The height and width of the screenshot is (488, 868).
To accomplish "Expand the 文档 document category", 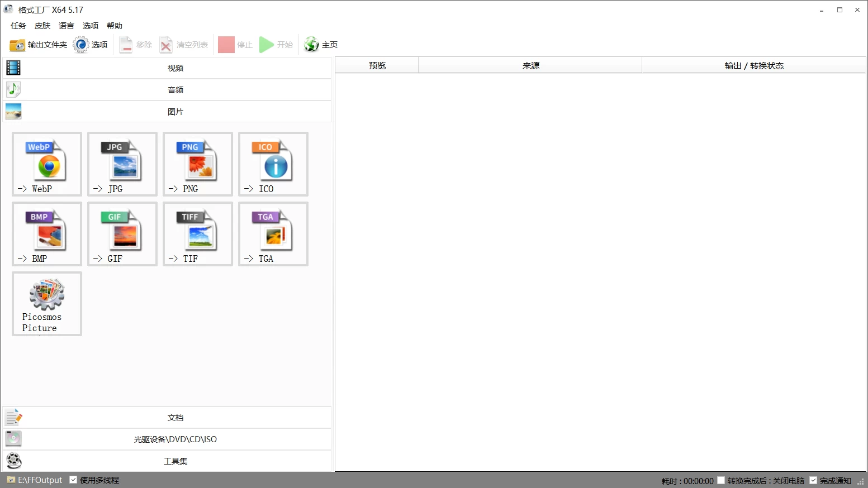I will tap(167, 418).
